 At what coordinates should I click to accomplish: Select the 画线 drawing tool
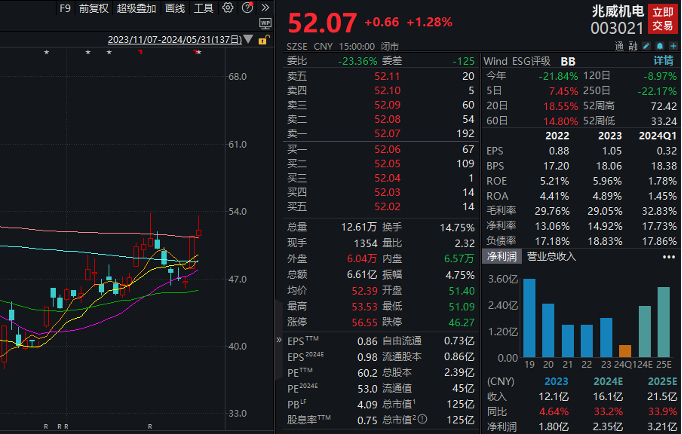coord(175,8)
